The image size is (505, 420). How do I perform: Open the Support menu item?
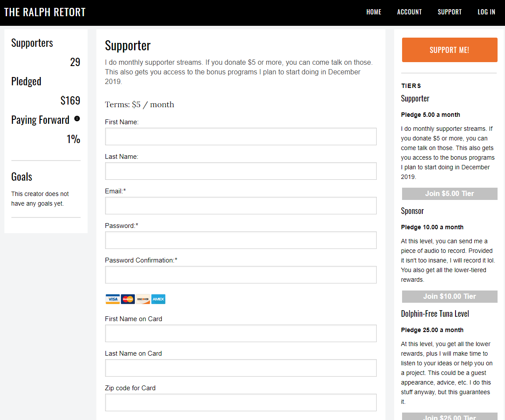pos(450,12)
